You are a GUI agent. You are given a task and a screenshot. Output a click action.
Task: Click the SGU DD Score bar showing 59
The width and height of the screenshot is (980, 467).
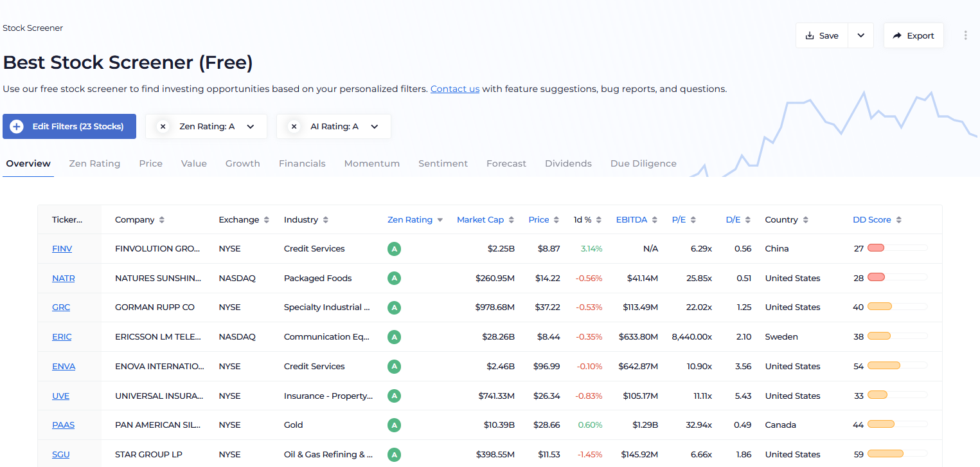[897, 453]
